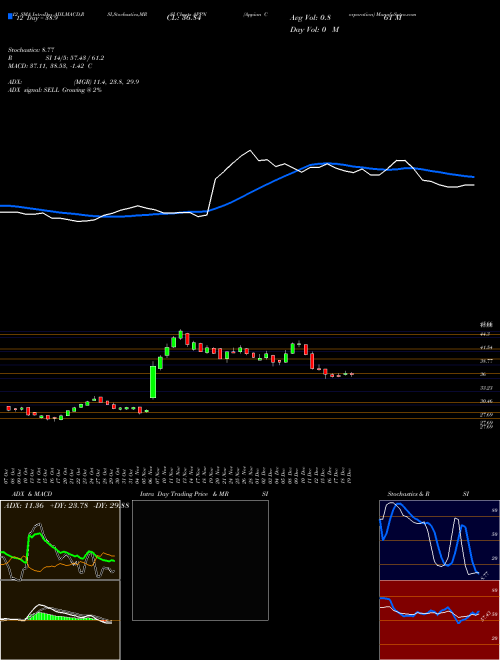Open the ADX indicator chart panel

coord(60,540)
